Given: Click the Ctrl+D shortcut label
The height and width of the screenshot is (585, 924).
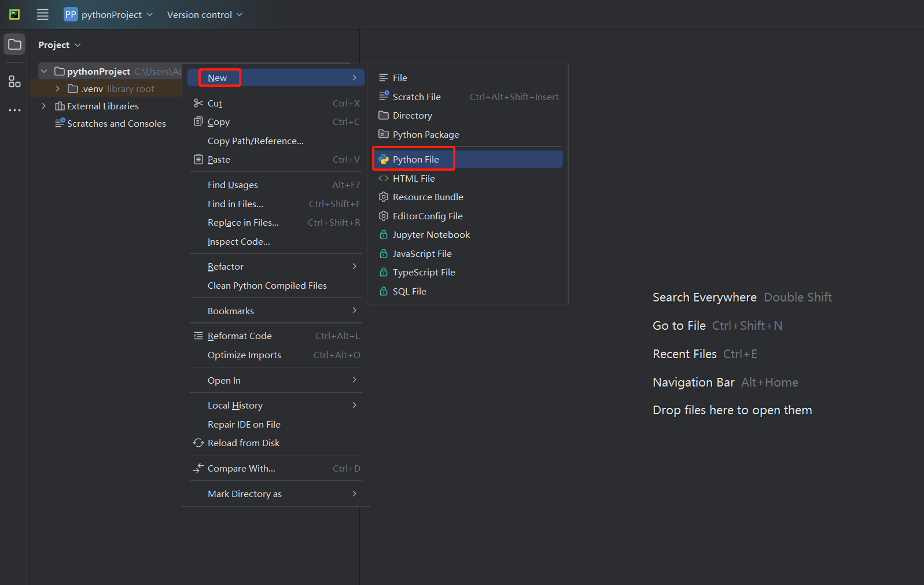Looking at the screenshot, I should pyautogui.click(x=347, y=468).
